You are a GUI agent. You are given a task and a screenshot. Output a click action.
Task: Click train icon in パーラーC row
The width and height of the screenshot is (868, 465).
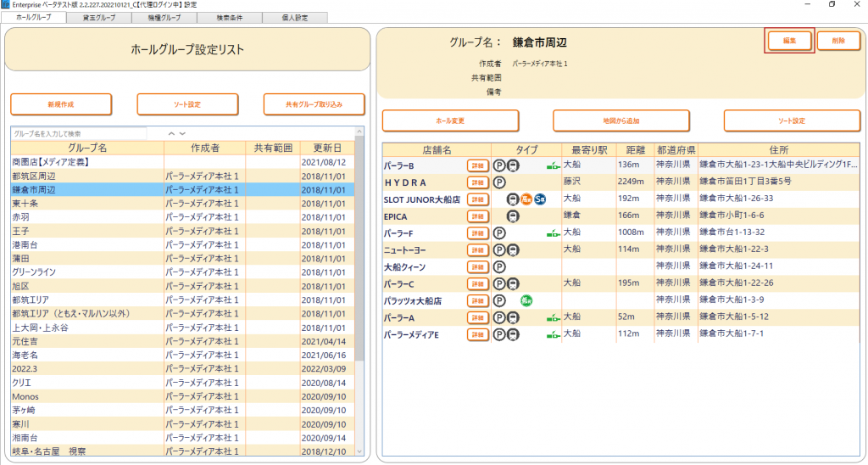click(513, 283)
